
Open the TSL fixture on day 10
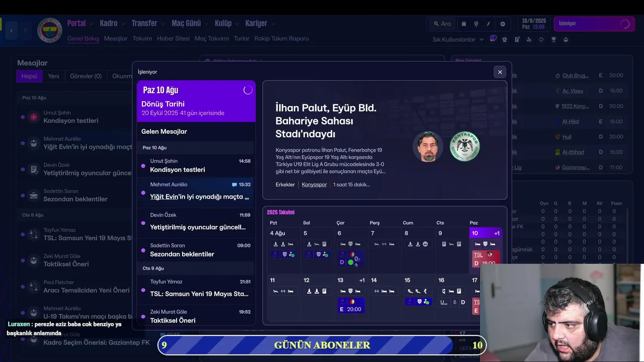(486, 258)
